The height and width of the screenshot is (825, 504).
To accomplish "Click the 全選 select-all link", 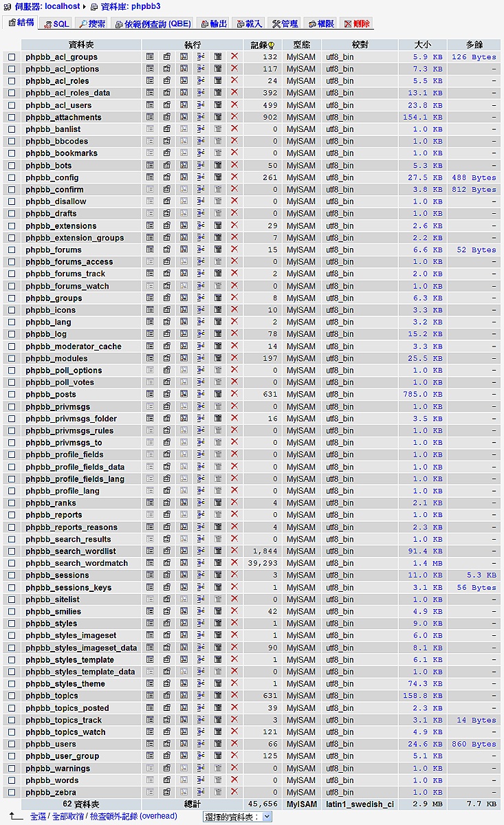I will pyautogui.click(x=38, y=816).
